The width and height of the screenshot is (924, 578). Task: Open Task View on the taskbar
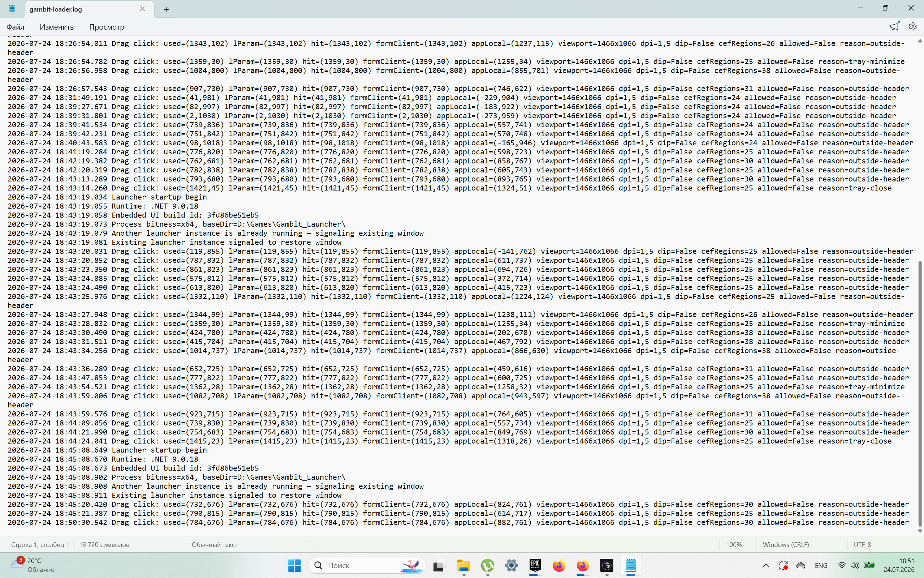pyautogui.click(x=439, y=565)
